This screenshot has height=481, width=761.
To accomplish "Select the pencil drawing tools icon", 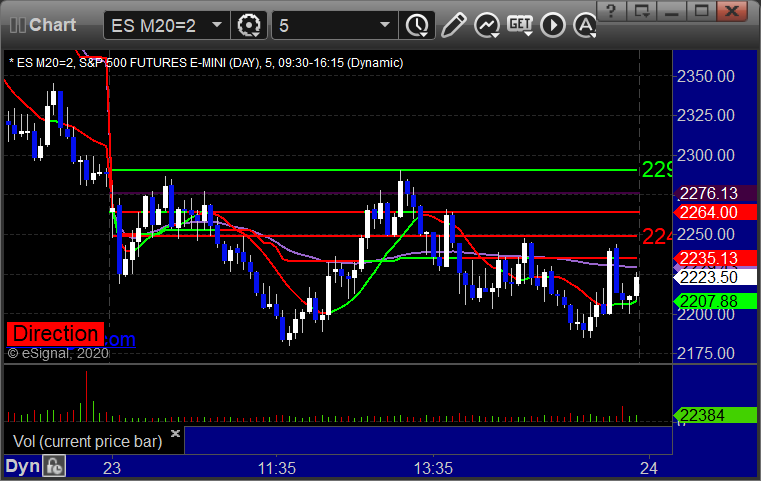I will point(454,25).
